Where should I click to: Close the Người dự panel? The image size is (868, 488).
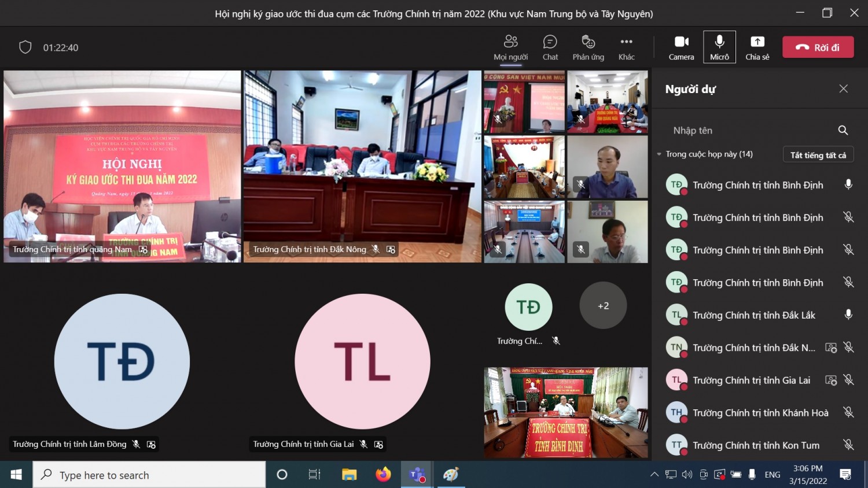[x=843, y=88]
